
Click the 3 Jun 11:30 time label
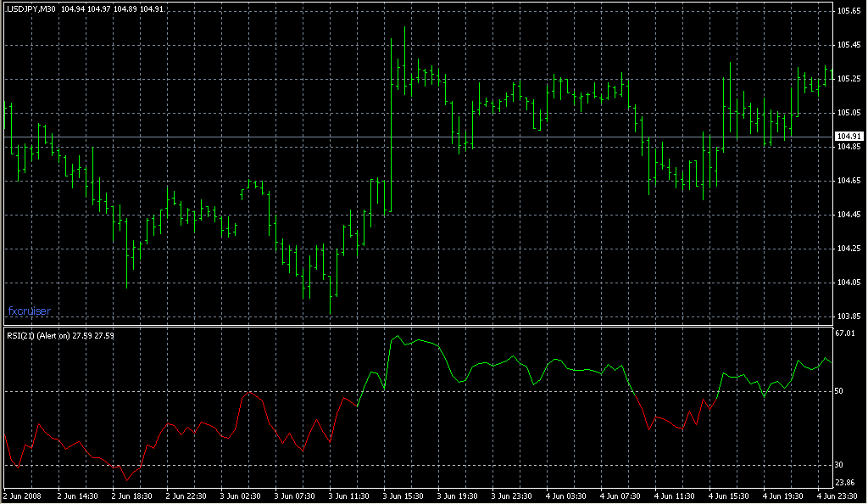click(x=348, y=496)
